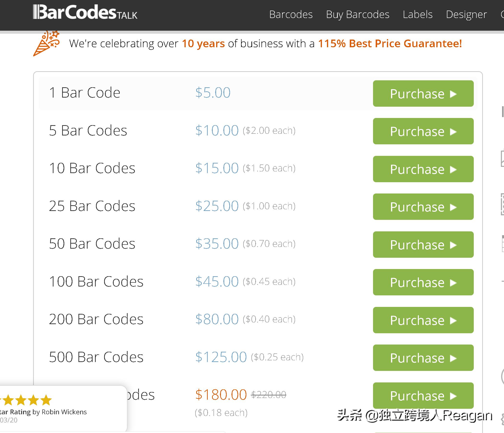Purchase 50 Bar Codes for $35.00
This screenshot has width=504, height=433.
point(423,245)
